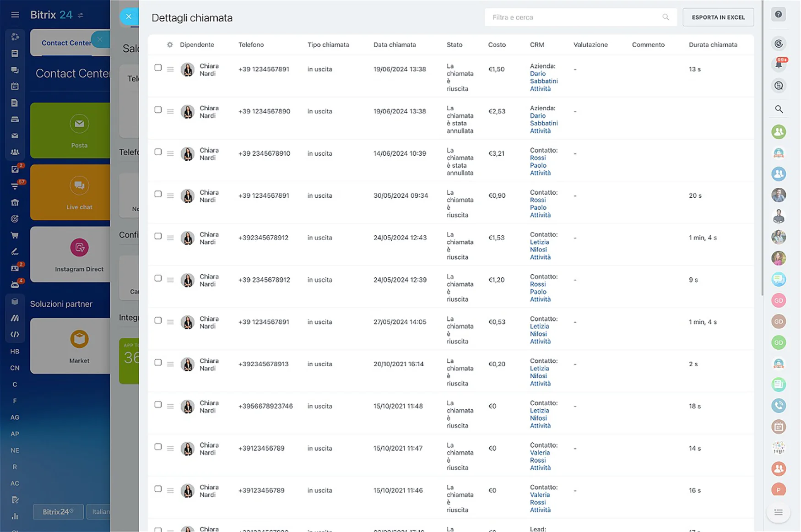The height and width of the screenshot is (532, 801).
Task: Select checkbox for 19/06/2024 €1,50 call
Action: coord(158,68)
